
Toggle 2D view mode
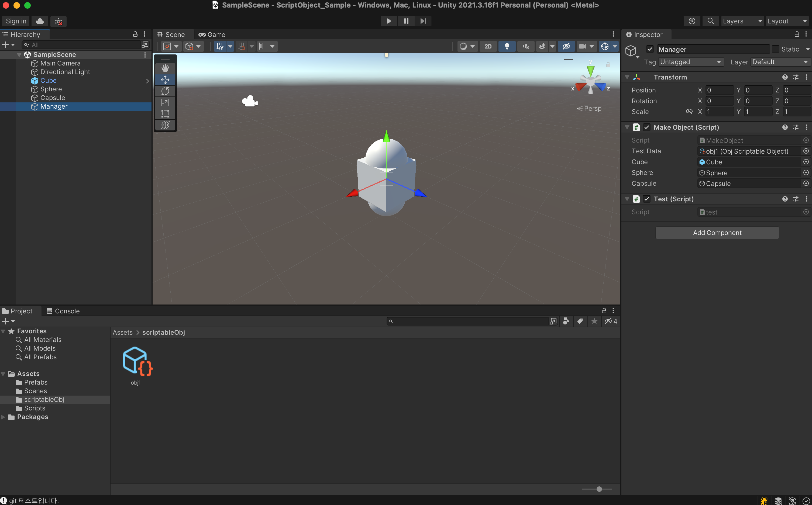coord(488,46)
